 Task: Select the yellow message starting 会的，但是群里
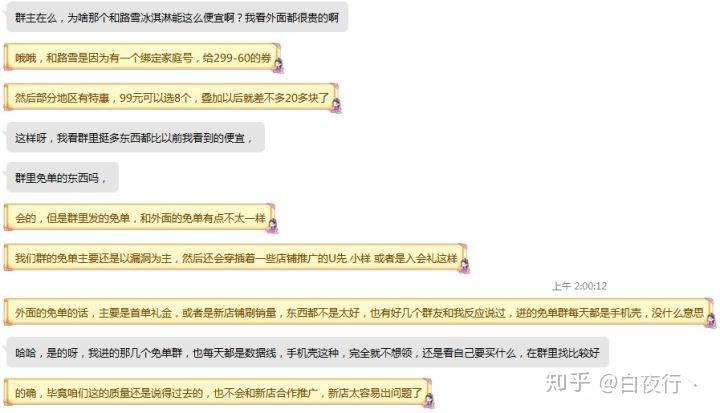[140, 218]
